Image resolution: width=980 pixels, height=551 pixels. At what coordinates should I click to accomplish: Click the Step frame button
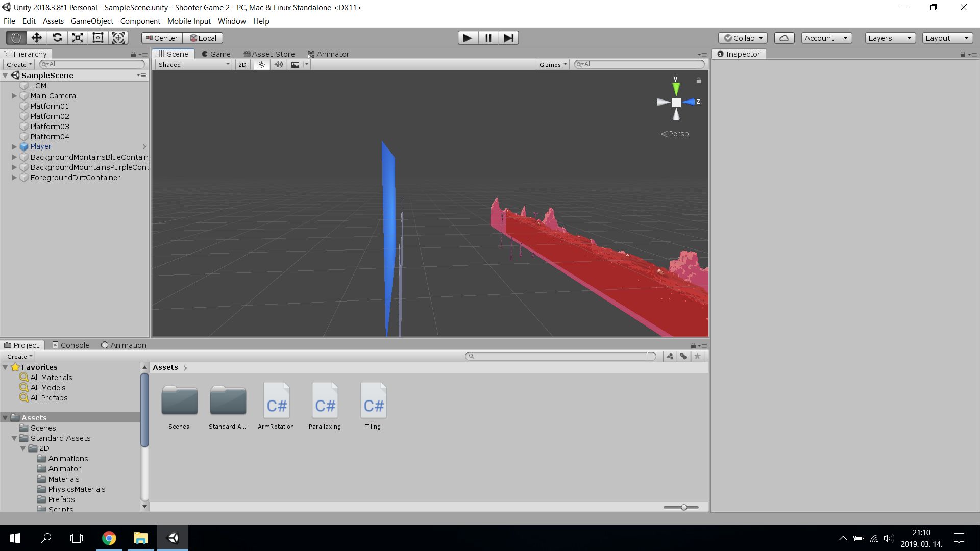pyautogui.click(x=508, y=38)
